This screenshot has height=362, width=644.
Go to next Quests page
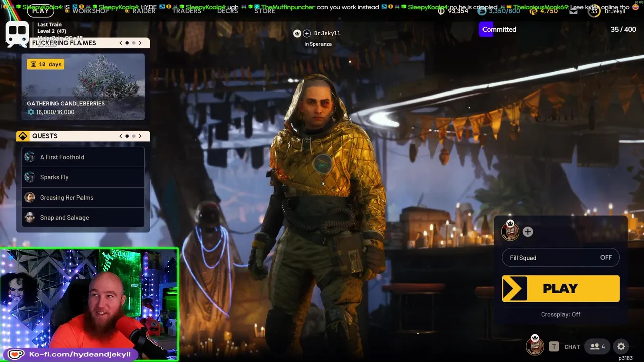tap(140, 136)
